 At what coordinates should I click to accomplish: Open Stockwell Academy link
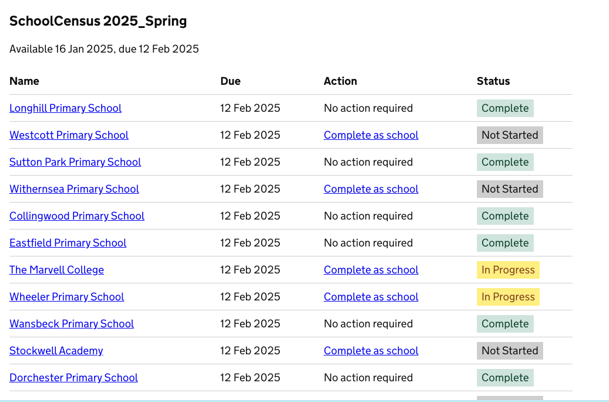(56, 351)
